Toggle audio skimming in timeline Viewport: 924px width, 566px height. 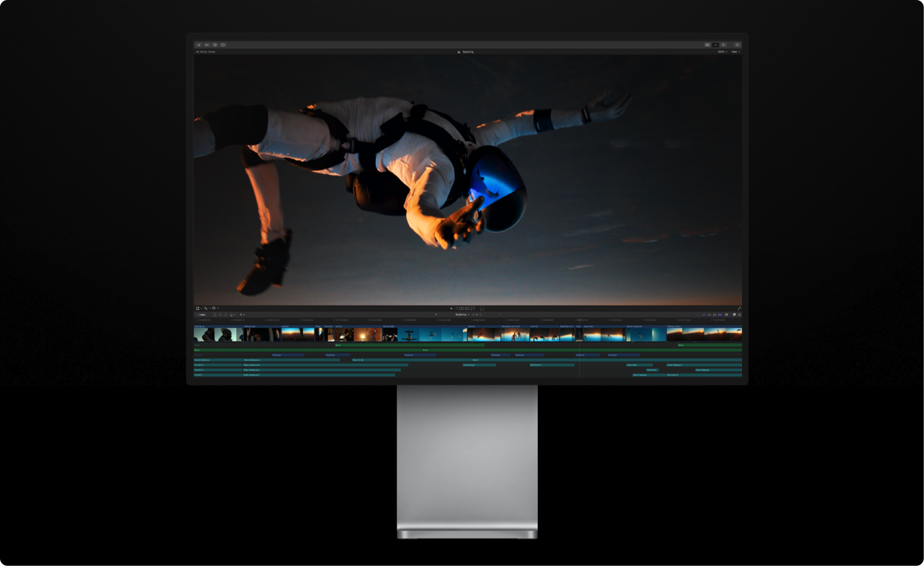point(709,315)
